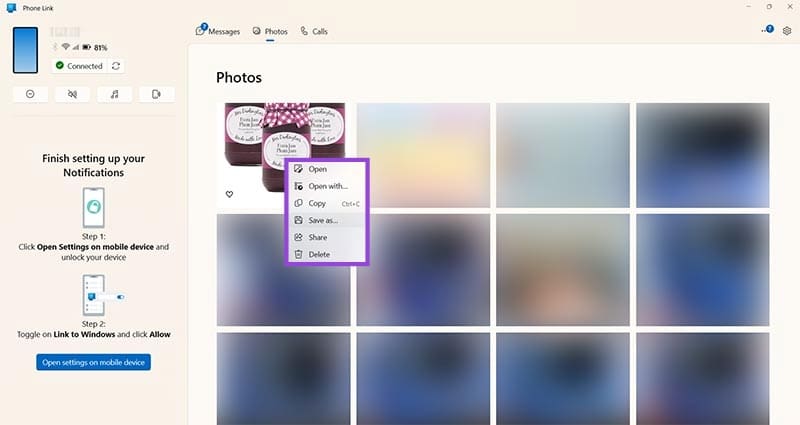Favorite the jam jar photo with heart
This screenshot has width=800, height=425.
point(229,194)
